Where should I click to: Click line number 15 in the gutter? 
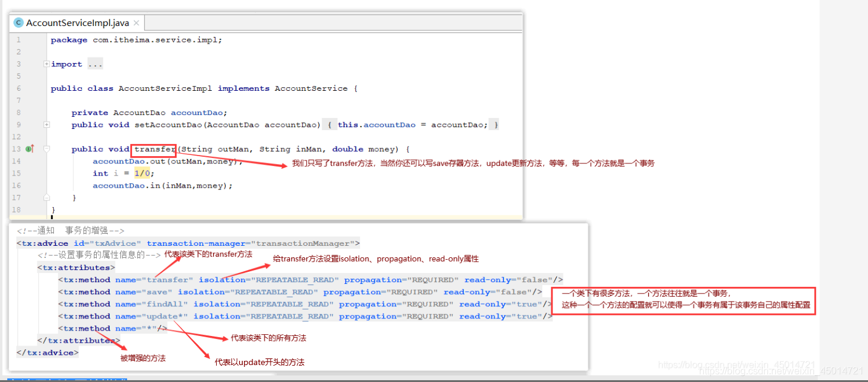pyautogui.click(x=16, y=173)
